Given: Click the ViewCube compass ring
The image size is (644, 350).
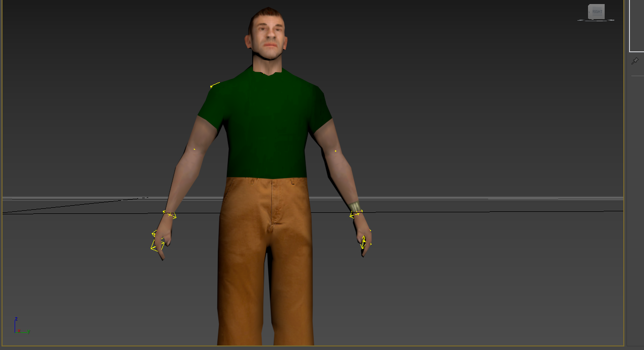Looking at the screenshot, I should click(x=596, y=20).
